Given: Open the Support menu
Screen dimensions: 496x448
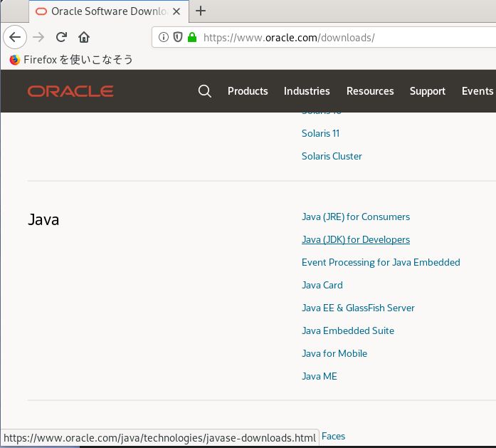Looking at the screenshot, I should click(428, 91).
